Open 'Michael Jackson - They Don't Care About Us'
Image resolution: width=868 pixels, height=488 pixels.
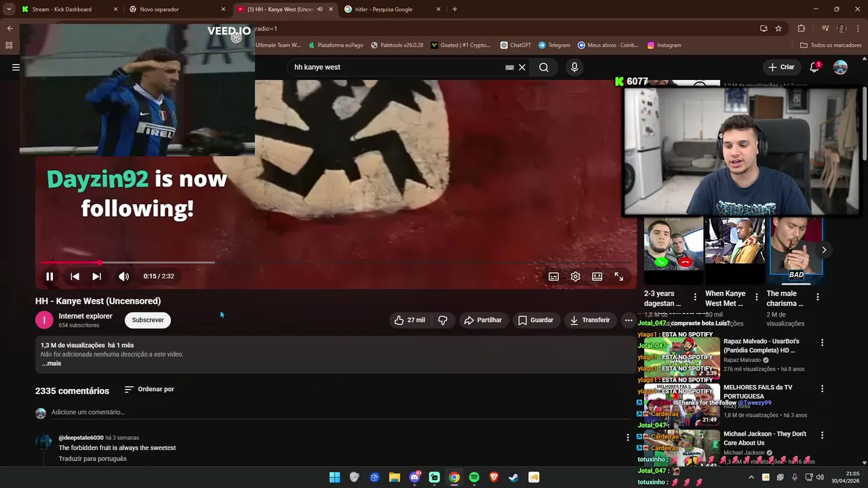tap(765, 439)
